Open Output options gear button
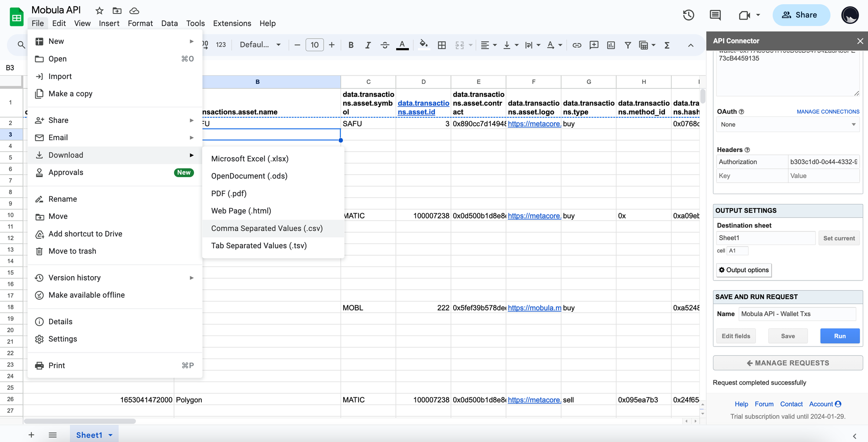Viewport: 868px width, 442px height. pyautogui.click(x=744, y=270)
